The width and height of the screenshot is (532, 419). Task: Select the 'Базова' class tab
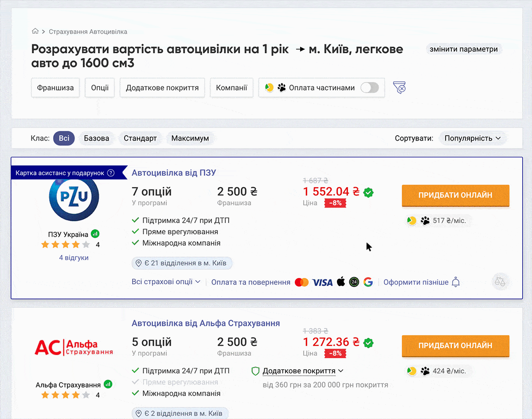(x=96, y=138)
